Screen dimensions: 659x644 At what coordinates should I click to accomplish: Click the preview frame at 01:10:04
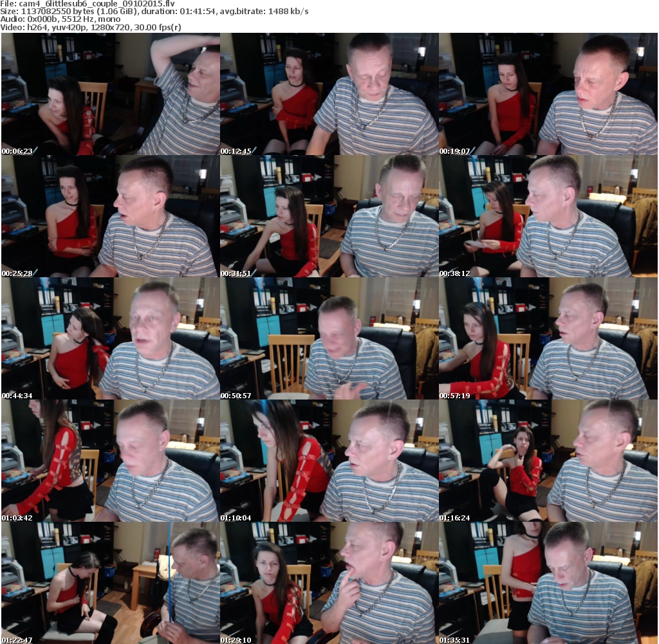[329, 461]
